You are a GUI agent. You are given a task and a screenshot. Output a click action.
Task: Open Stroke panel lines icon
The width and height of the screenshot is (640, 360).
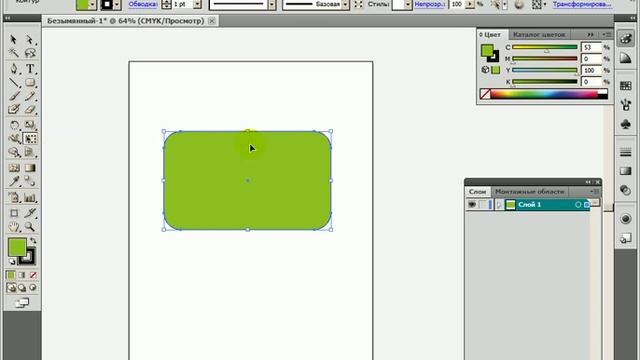[625, 152]
